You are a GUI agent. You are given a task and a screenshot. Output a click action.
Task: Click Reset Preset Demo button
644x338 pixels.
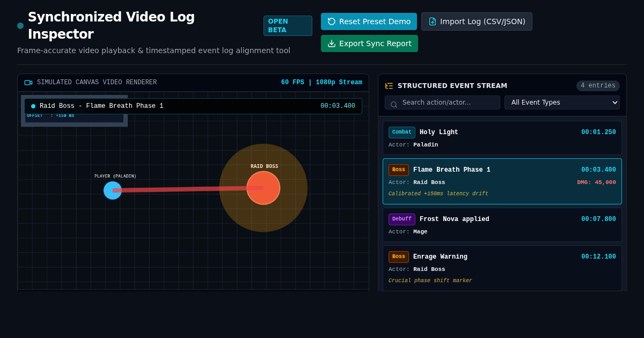(369, 21)
